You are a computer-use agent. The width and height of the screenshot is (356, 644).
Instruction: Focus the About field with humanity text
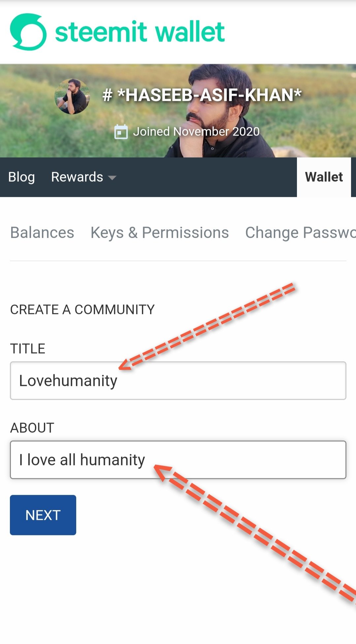click(x=178, y=460)
